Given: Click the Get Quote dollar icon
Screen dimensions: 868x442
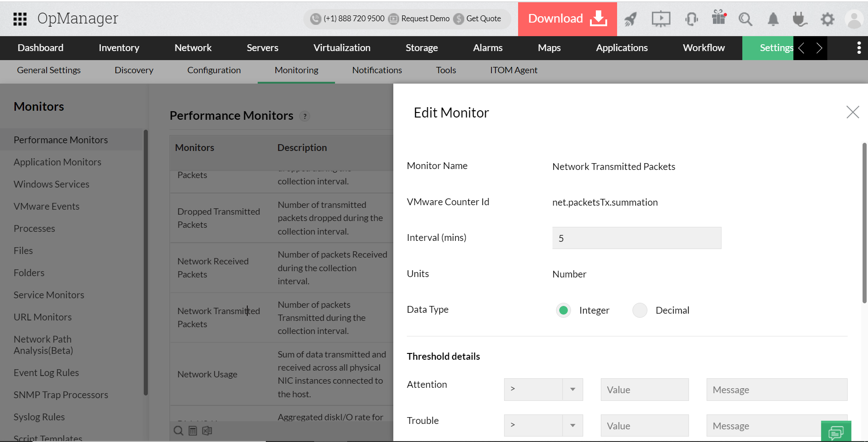Looking at the screenshot, I should [459, 19].
